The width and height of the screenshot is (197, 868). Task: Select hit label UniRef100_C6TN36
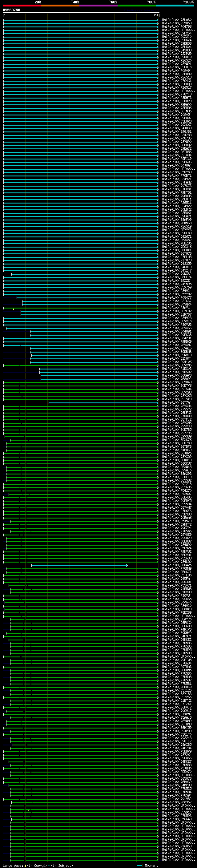[x=177, y=111]
